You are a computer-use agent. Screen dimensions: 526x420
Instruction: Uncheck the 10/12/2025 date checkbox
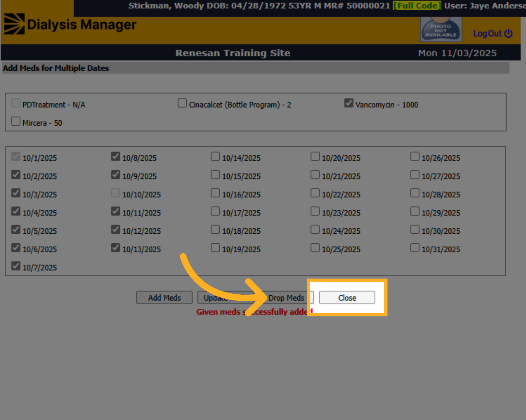(x=115, y=230)
